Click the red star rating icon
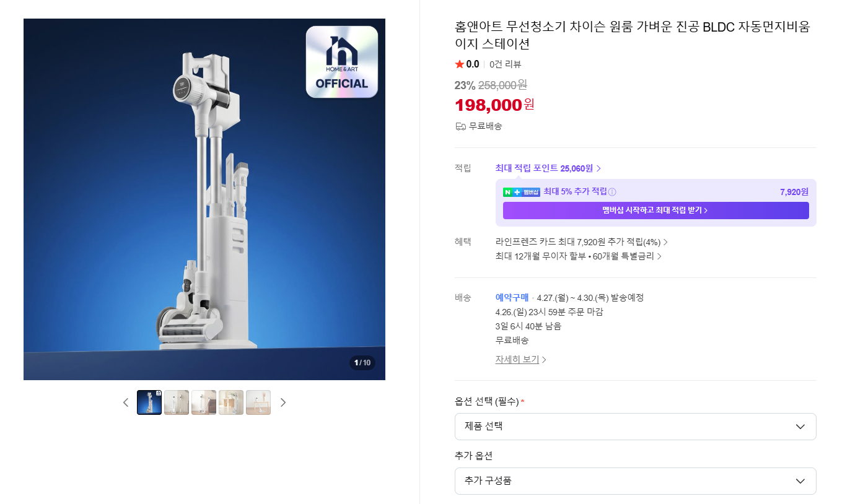Viewport: 863px width, 504px height. point(458,64)
